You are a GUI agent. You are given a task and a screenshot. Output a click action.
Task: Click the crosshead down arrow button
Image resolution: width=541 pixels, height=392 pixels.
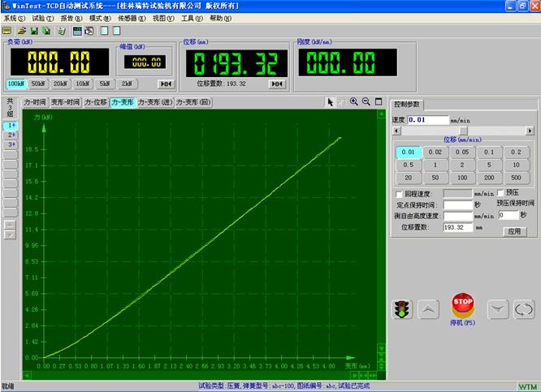498,309
